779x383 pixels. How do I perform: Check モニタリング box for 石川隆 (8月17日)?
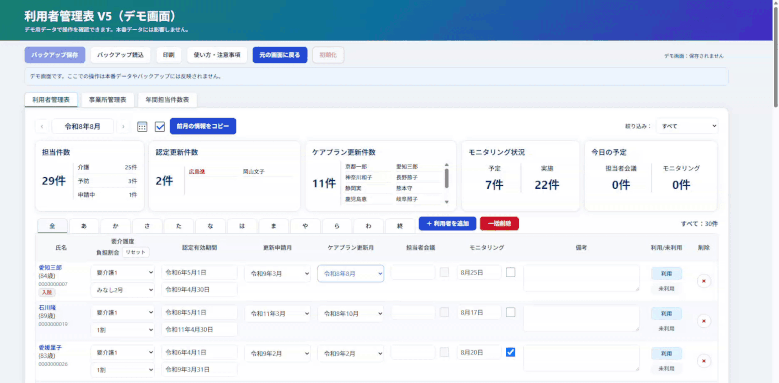pos(511,312)
